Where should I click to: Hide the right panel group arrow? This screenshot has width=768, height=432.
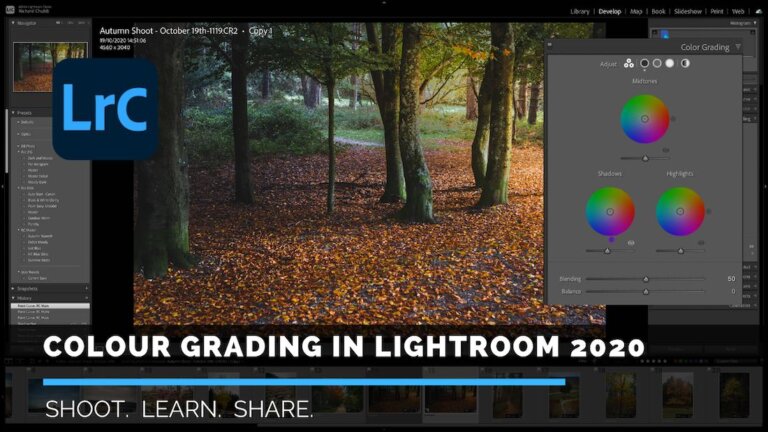(x=765, y=187)
